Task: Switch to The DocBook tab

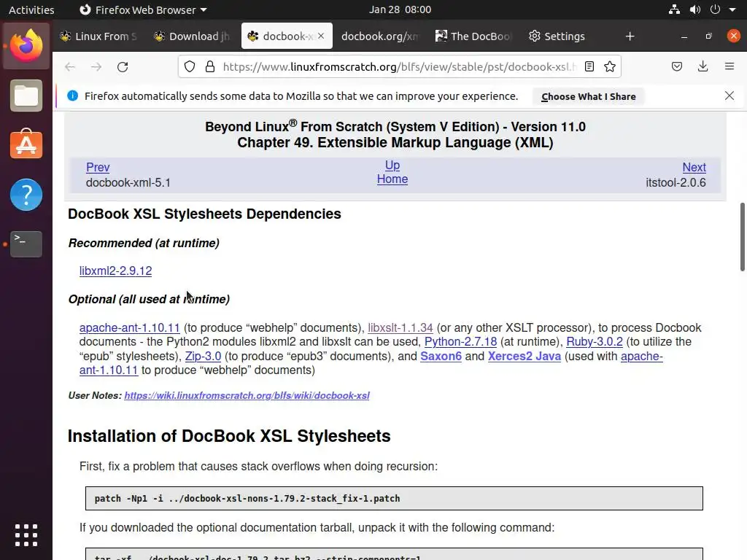Action: point(473,36)
